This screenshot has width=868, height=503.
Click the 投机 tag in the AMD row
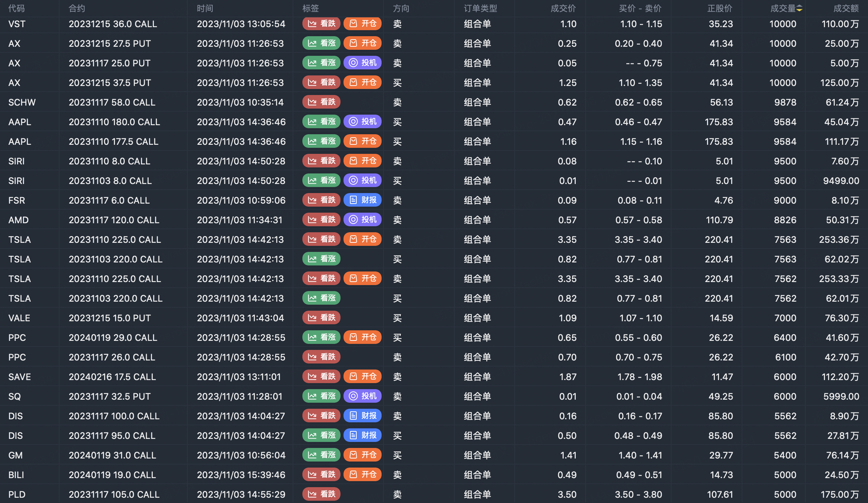pos(362,220)
